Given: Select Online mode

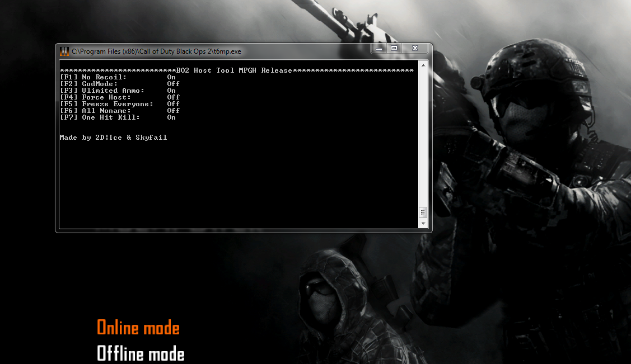Looking at the screenshot, I should pyautogui.click(x=138, y=328).
